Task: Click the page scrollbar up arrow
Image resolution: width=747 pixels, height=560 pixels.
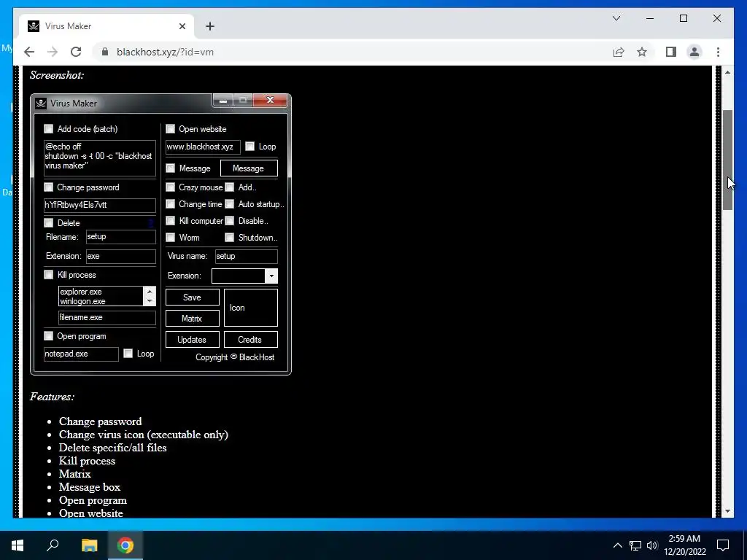Action: click(x=727, y=72)
